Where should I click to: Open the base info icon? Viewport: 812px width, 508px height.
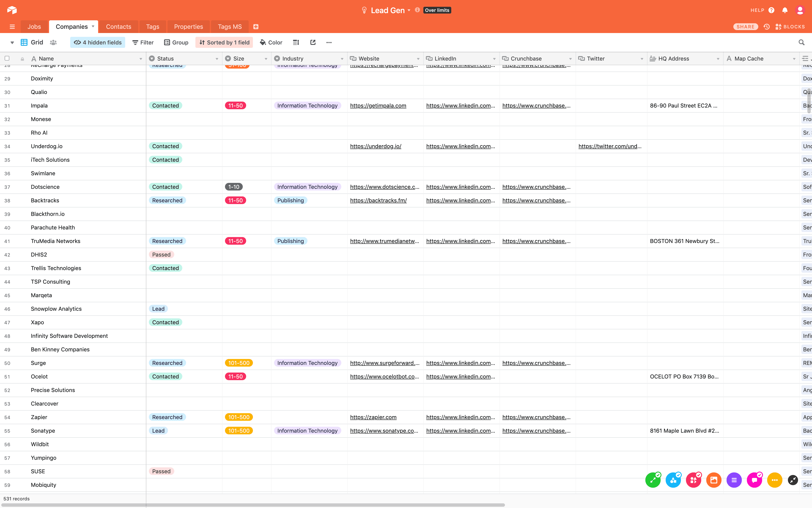[417, 10]
